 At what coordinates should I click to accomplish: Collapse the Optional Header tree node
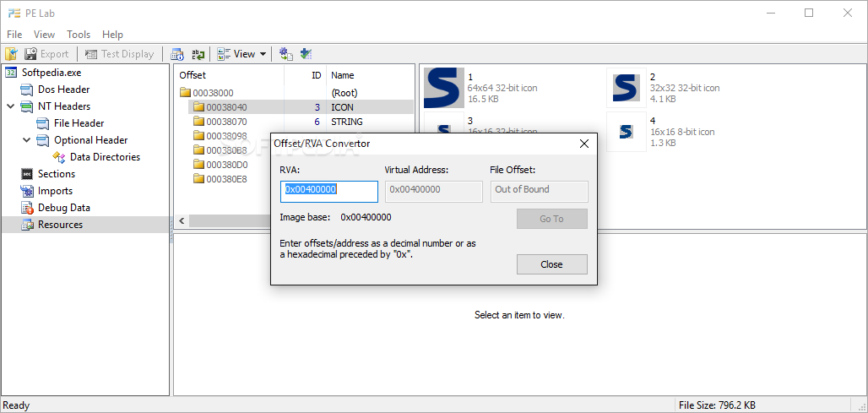27,140
